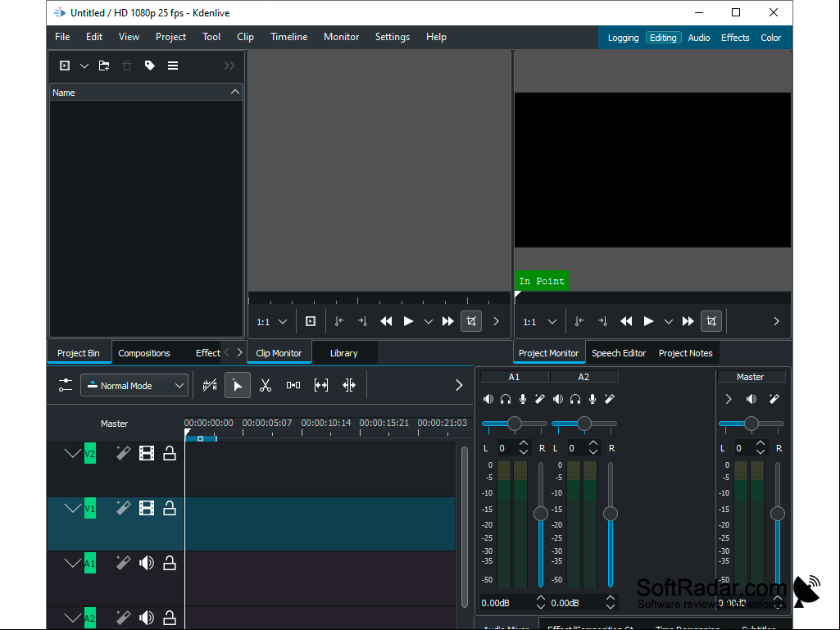The height and width of the screenshot is (630, 840).
Task: Open effects wand icon on Master mixer
Action: click(774, 399)
